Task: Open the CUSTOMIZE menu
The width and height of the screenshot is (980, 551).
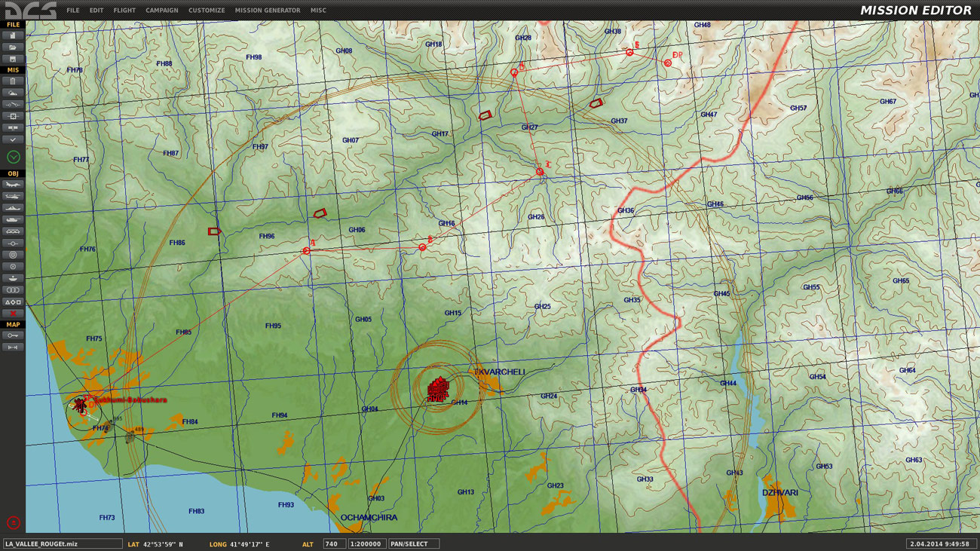Action: pos(206,11)
